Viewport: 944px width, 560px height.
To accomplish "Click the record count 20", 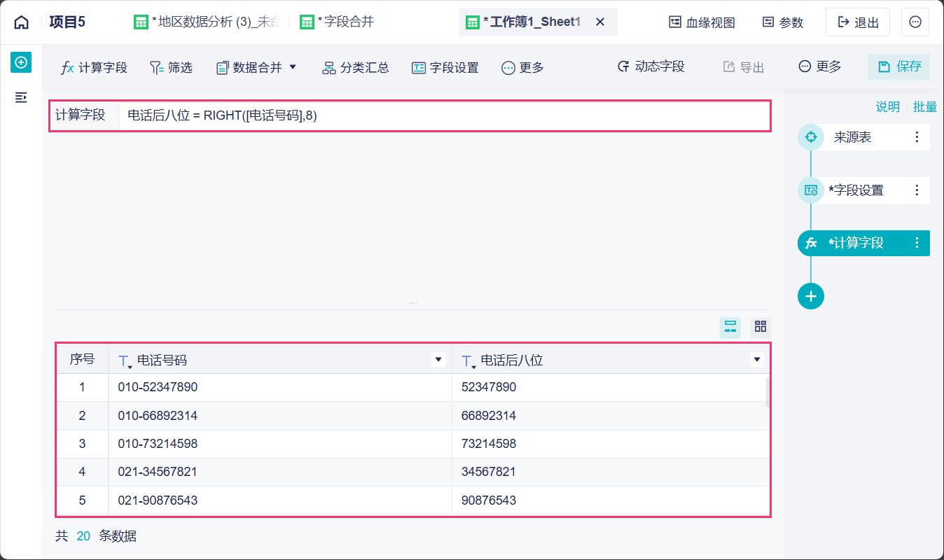I will click(x=83, y=536).
